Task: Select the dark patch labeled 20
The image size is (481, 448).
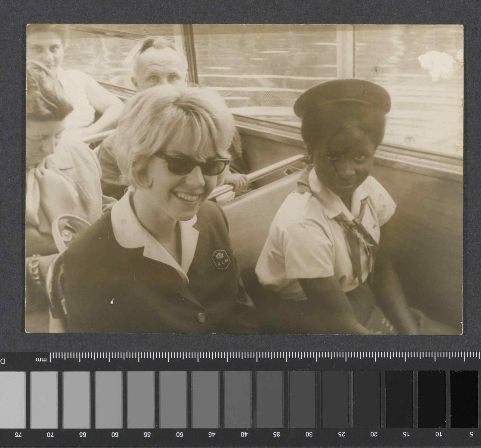Action: (367, 399)
